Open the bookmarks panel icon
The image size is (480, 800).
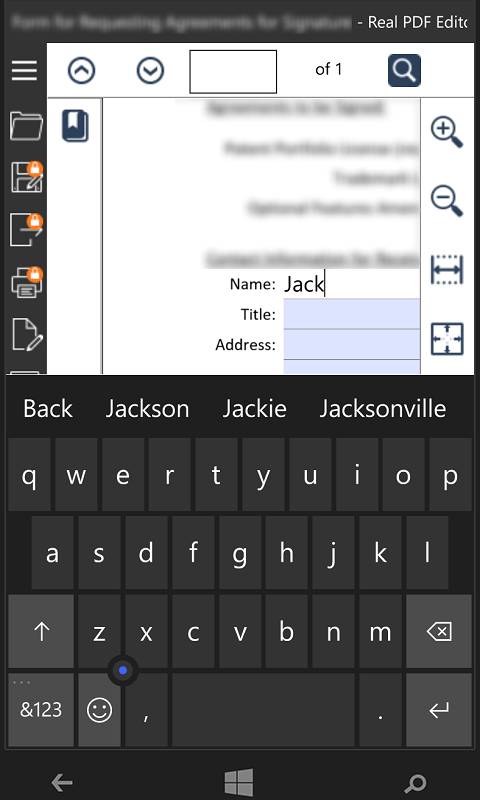click(75, 126)
